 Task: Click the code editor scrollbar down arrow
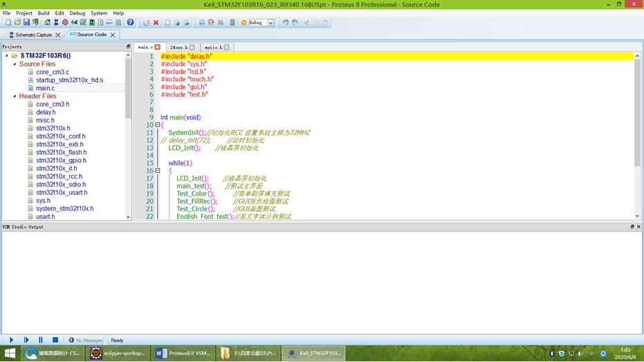[637, 216]
